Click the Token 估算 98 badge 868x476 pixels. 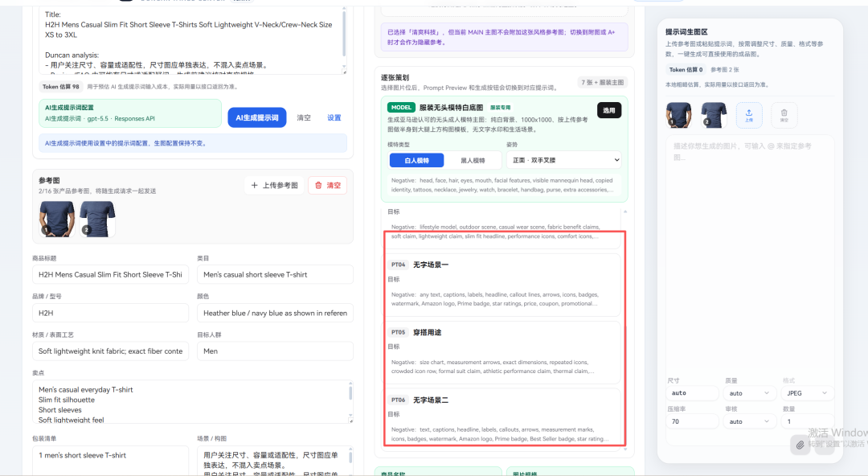pos(61,87)
